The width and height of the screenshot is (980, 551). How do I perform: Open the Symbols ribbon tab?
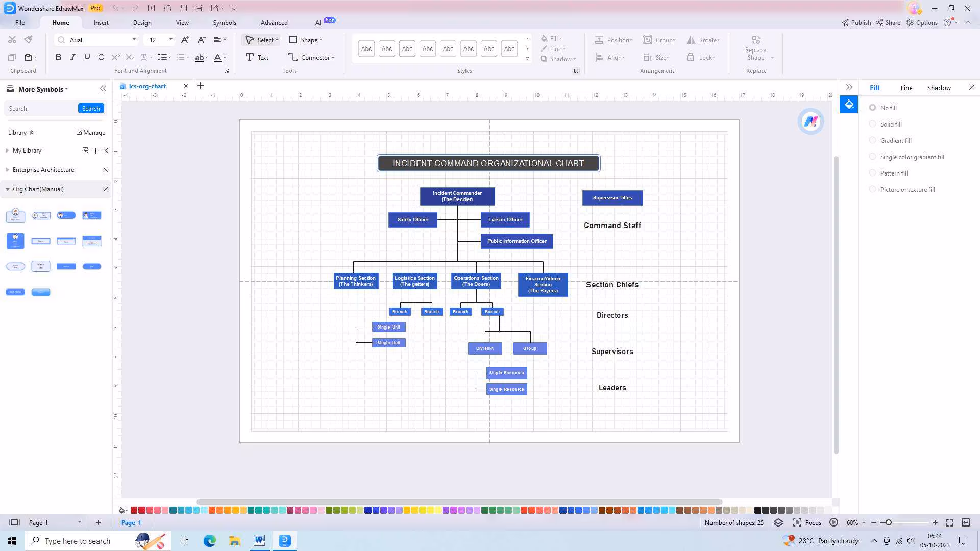(225, 22)
